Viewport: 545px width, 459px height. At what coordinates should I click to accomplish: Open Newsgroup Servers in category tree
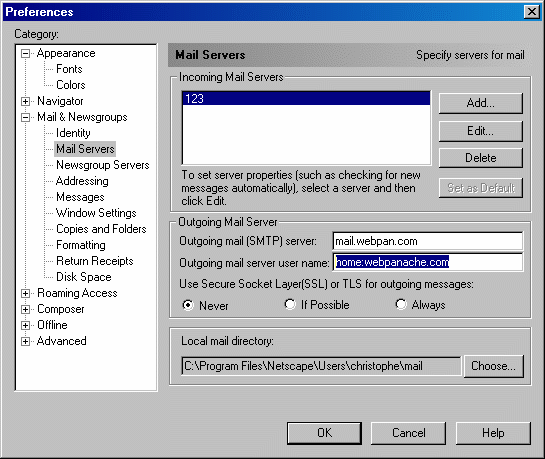coord(103,165)
